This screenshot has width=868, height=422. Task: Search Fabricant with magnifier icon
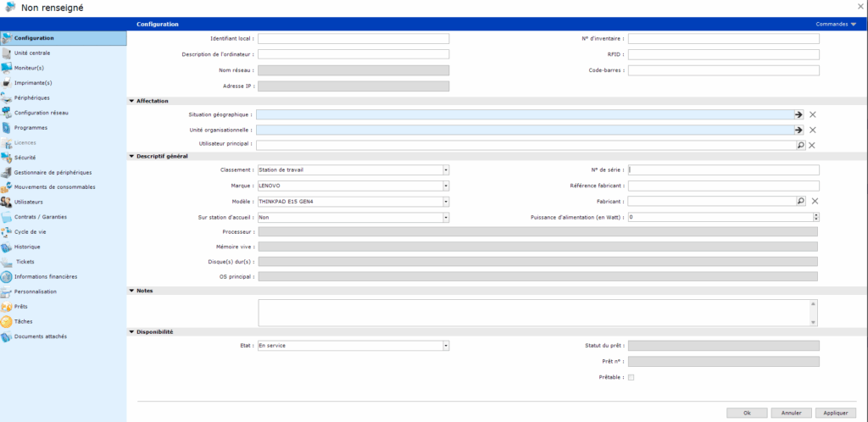800,202
